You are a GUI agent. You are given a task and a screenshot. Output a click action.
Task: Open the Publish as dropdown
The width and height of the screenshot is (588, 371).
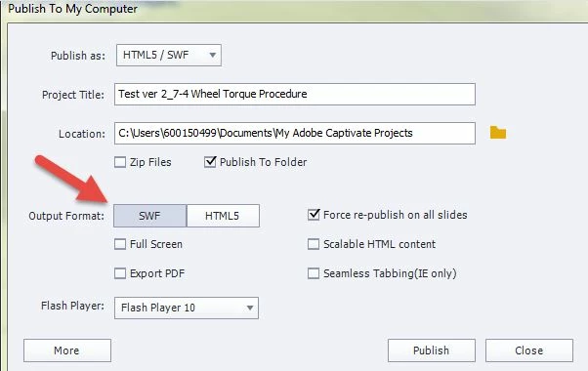tap(169, 55)
